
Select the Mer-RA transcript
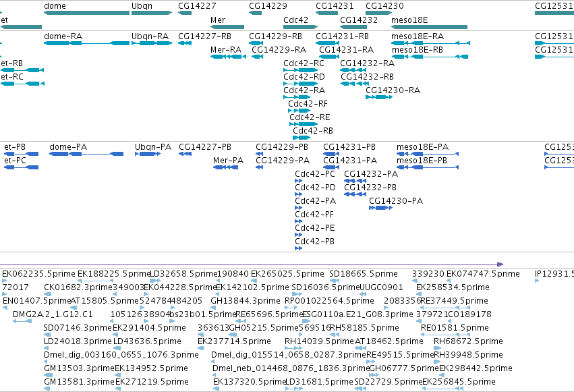pyautogui.click(x=228, y=57)
